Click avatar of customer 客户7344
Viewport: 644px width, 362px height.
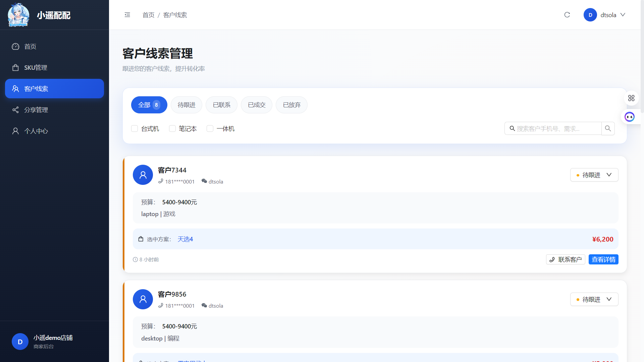tap(143, 175)
